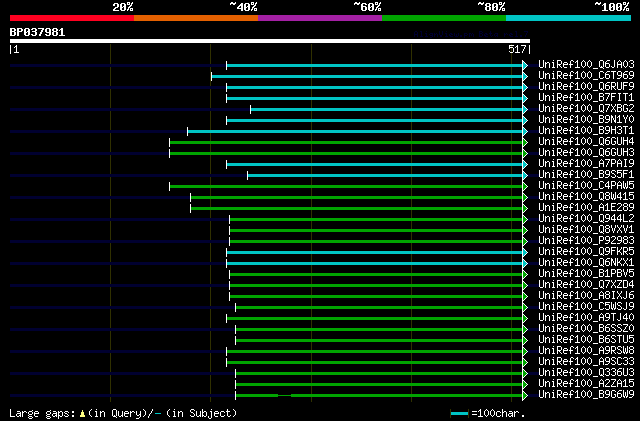640x421 pixels.
Task: Click the green alignment bar for B9G6W9
Action: click(x=379, y=395)
